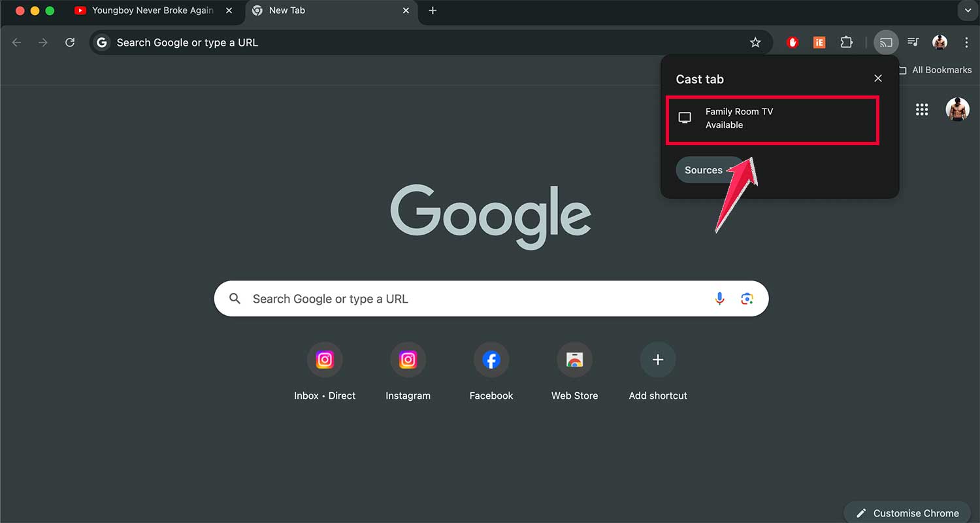Click the AdBlock extension icon
980x523 pixels.
click(792, 42)
